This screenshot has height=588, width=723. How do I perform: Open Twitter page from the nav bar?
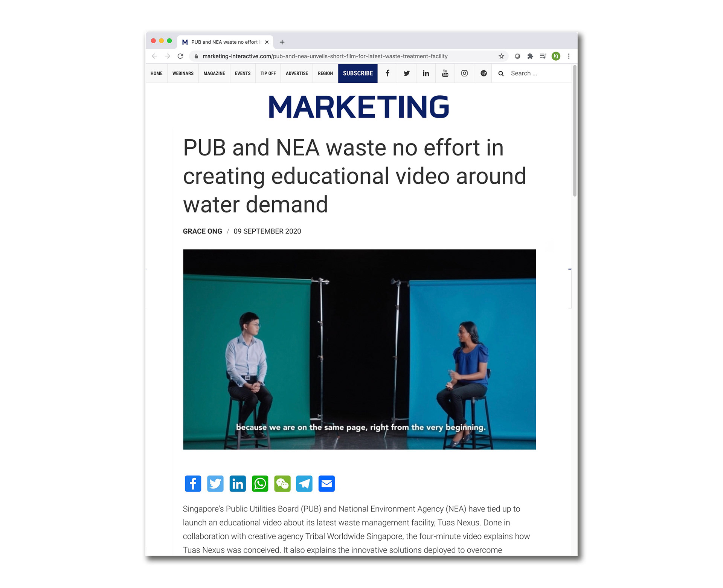pyautogui.click(x=407, y=73)
